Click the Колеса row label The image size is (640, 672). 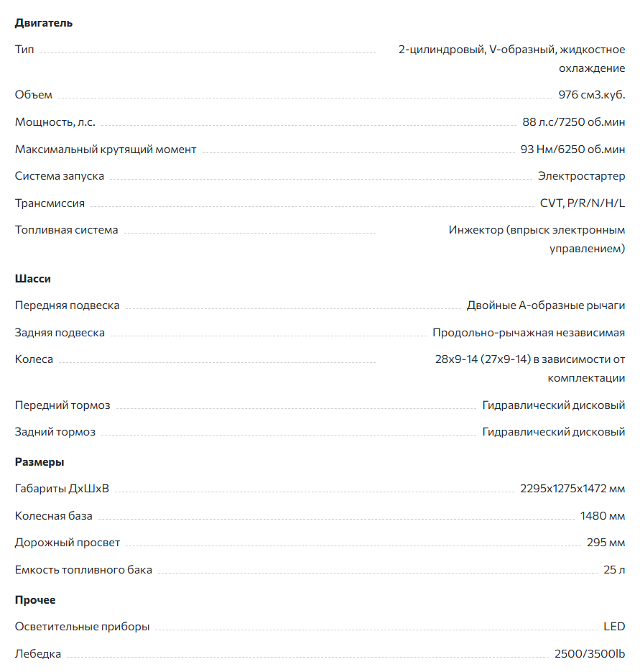[34, 359]
